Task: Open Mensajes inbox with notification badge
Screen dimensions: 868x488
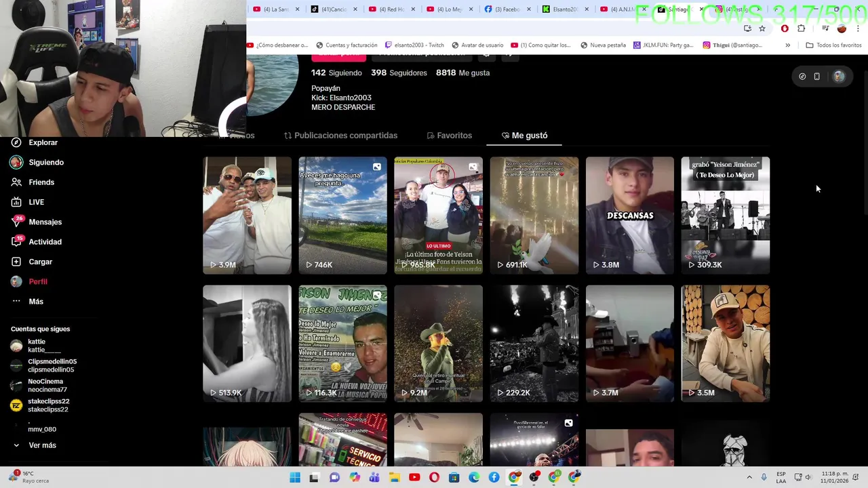Action: (x=37, y=222)
